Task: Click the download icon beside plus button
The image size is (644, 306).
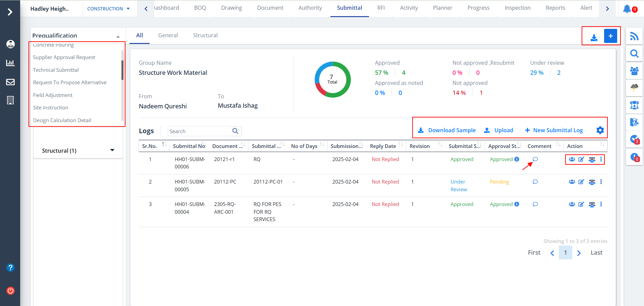Action: (594, 38)
